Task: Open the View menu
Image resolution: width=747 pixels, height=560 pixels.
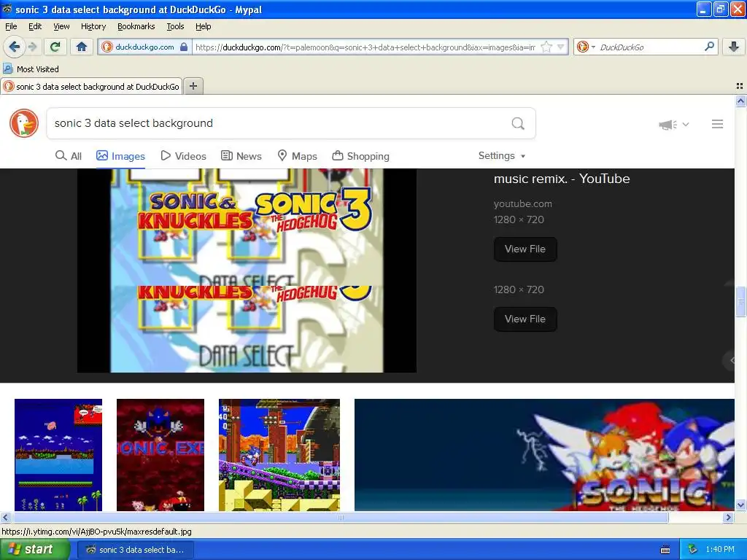Action: pos(61,27)
